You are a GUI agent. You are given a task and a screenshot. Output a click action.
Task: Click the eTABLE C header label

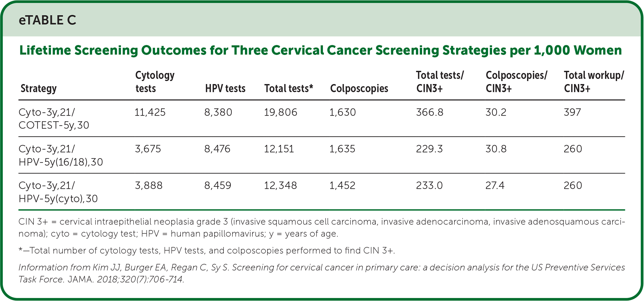pos(47,20)
